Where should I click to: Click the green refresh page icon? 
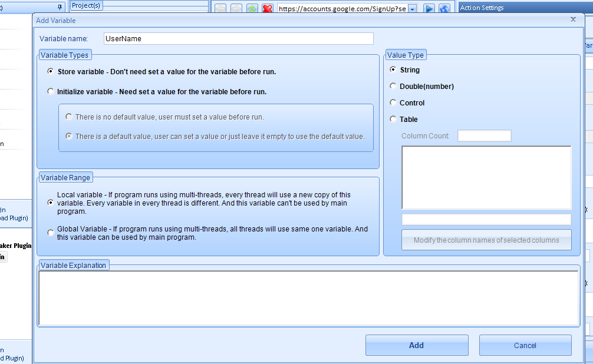pos(252,8)
